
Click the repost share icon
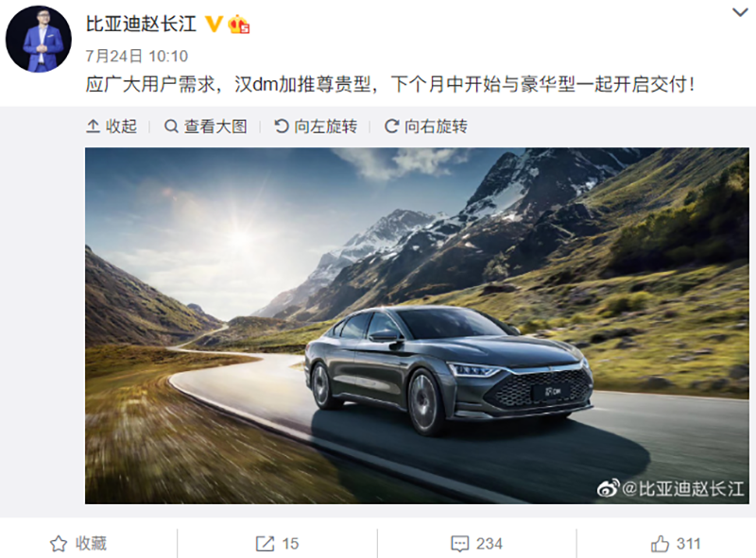(265, 544)
